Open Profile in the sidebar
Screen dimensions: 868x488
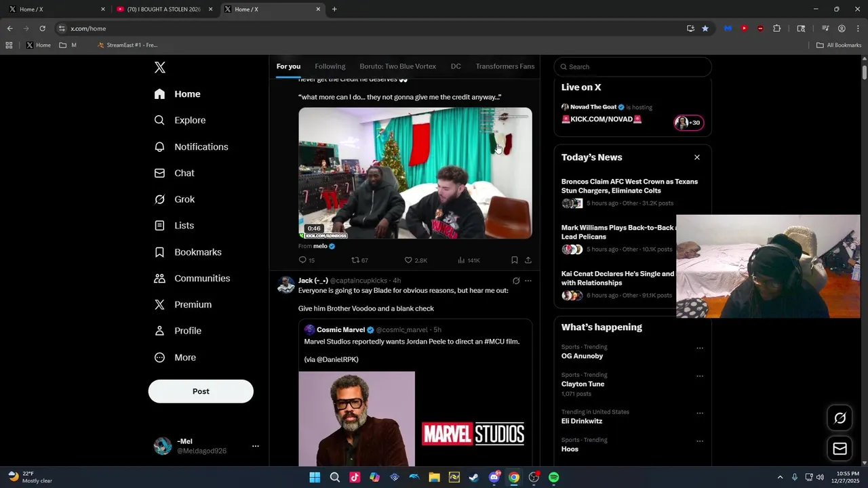tap(178, 331)
